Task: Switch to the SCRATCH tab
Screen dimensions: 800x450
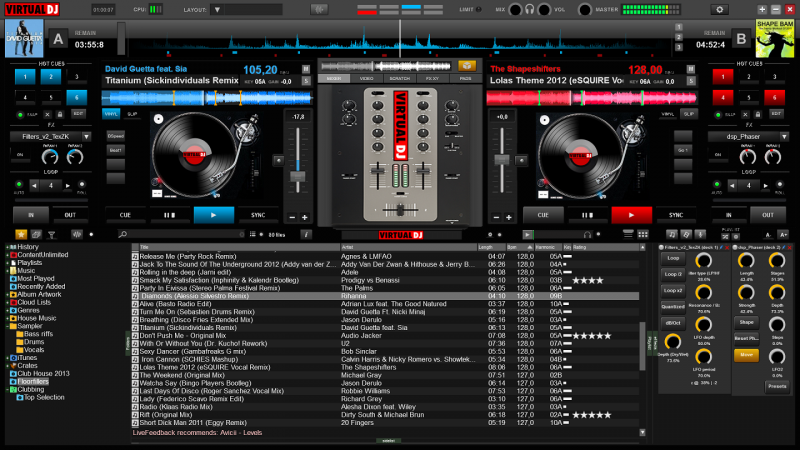Action: (x=400, y=77)
